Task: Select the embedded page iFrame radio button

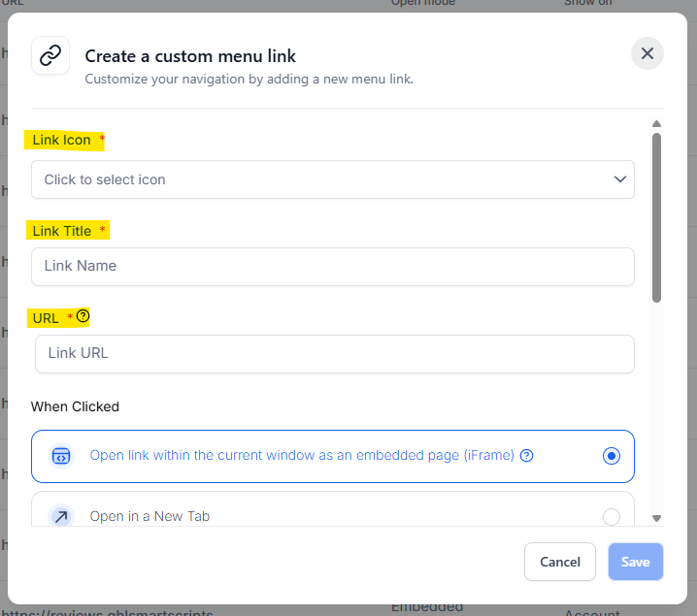Action: (612, 456)
